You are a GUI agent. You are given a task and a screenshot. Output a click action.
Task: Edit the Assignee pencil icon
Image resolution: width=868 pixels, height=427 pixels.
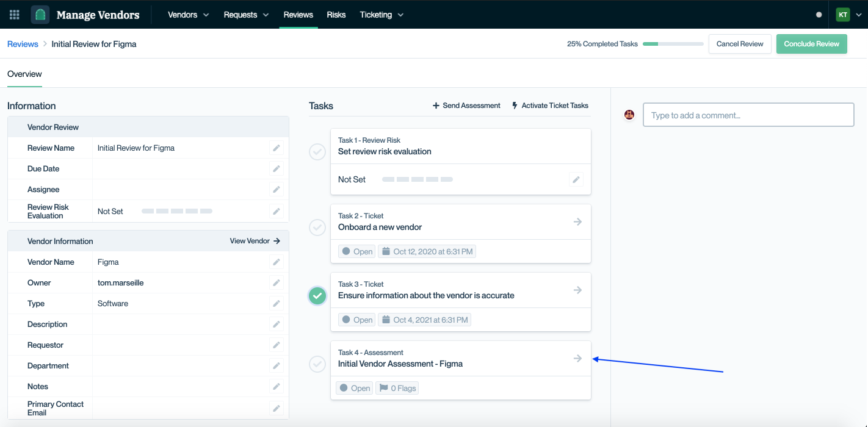[277, 190]
